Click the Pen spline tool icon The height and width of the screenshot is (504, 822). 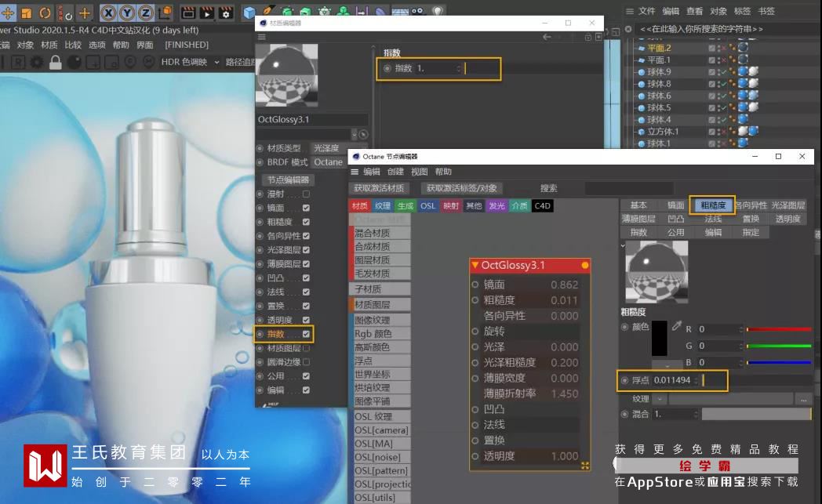tap(268, 10)
